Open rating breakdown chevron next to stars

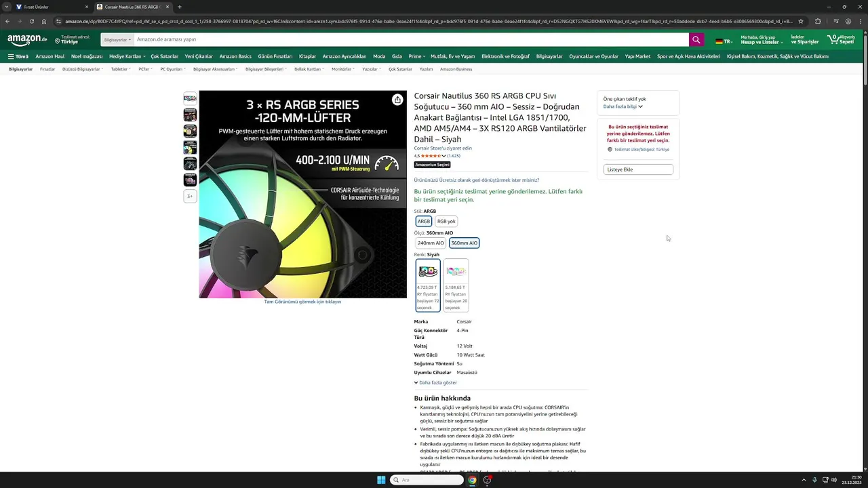coord(443,156)
